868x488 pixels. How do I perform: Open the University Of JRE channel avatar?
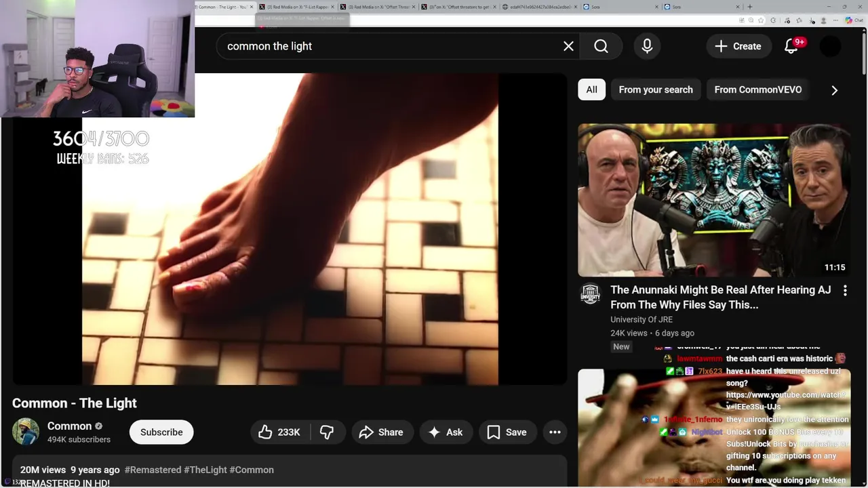pyautogui.click(x=591, y=293)
